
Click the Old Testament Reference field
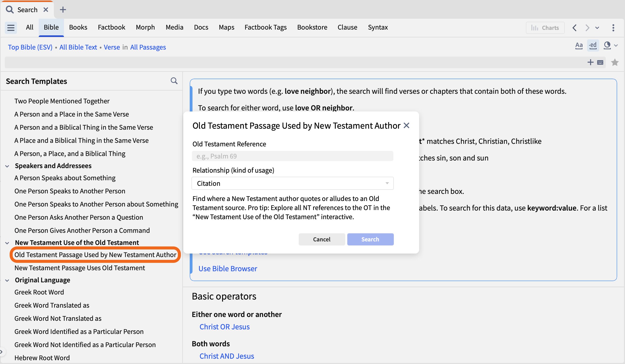tap(293, 156)
